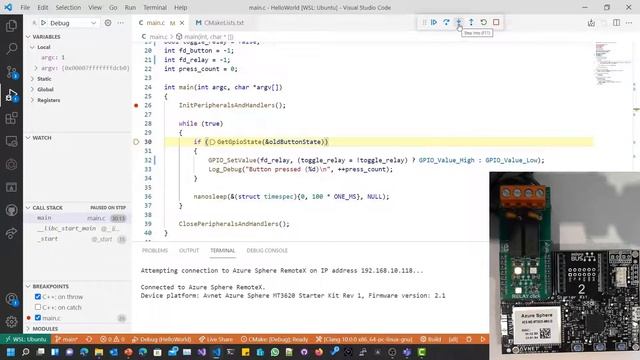Open the Run menu
The height and width of the screenshot is (360, 640).
click(x=130, y=7)
